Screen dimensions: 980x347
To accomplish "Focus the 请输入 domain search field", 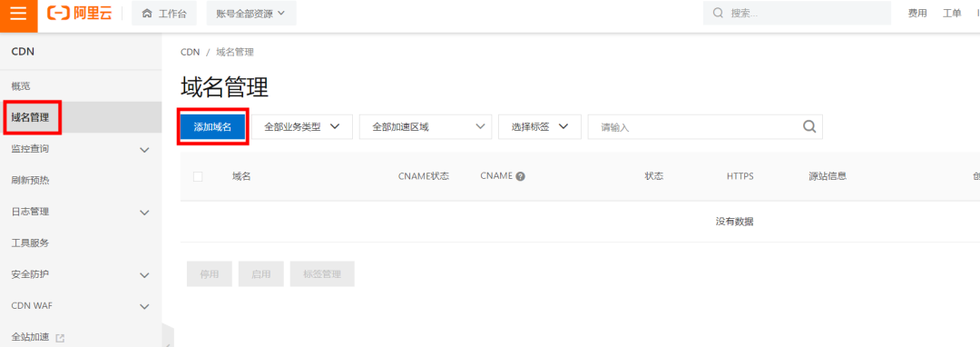I will 705,127.
